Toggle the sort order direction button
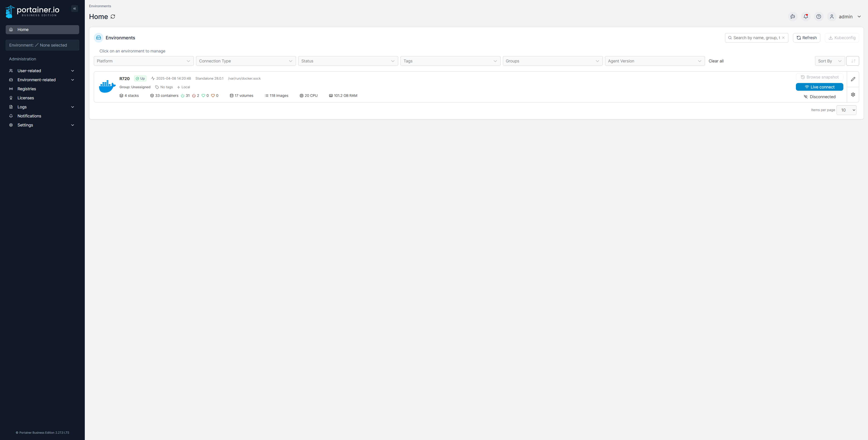The height and width of the screenshot is (440, 868). (x=853, y=61)
